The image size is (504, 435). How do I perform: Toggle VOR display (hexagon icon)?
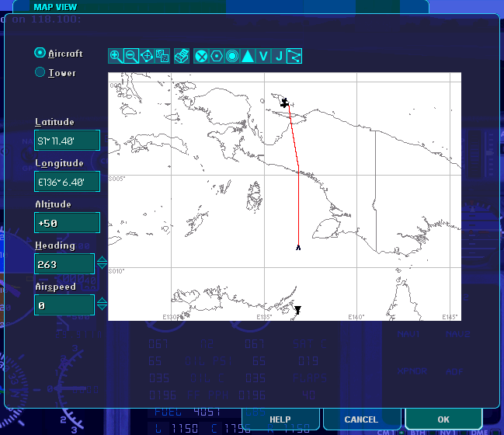pos(217,56)
